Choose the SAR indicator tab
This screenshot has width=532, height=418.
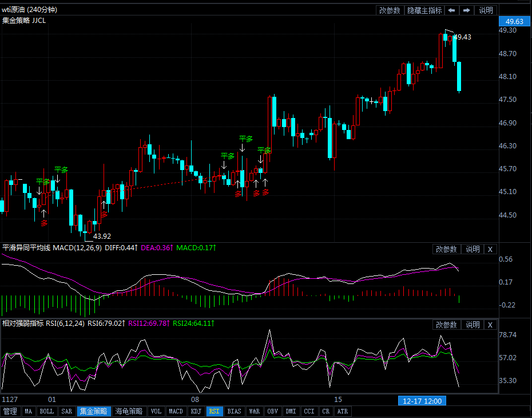pos(67,411)
